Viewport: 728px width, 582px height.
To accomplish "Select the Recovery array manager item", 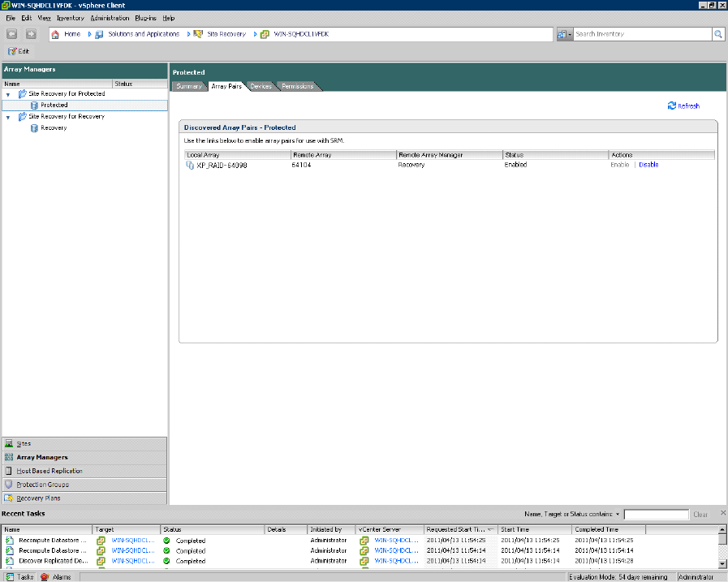I will [54, 128].
